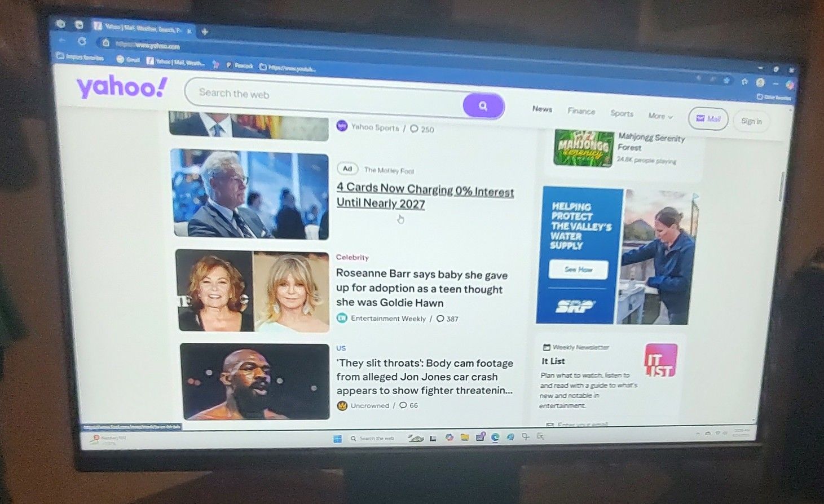The image size is (824, 504).
Task: Click the favorites star icon in toolbar
Action: [x=726, y=81]
